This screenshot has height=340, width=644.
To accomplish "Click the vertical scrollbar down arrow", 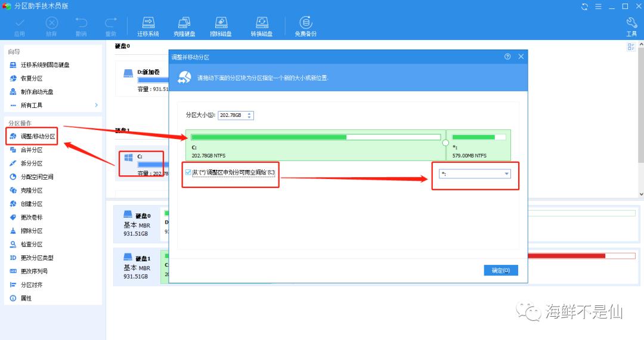I will pos(640,194).
